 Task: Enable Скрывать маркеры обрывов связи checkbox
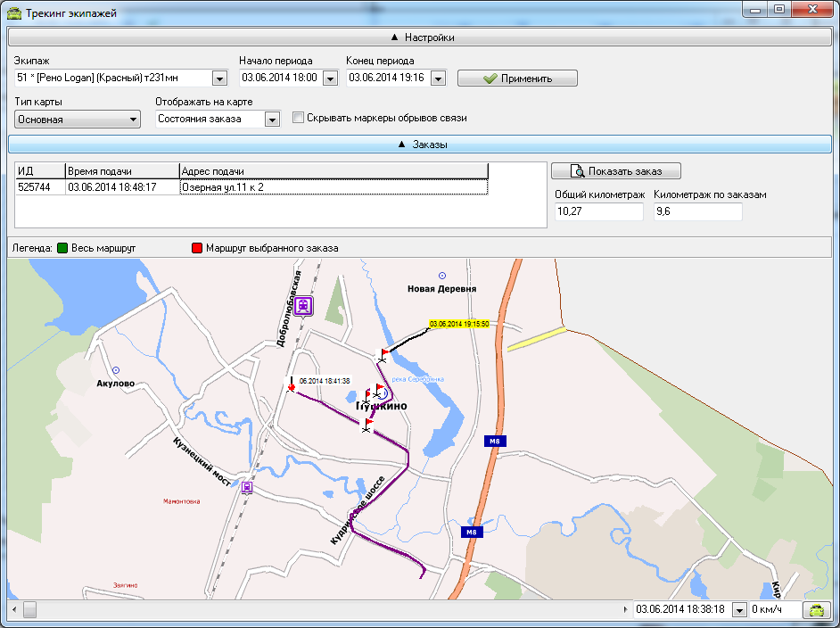(298, 118)
